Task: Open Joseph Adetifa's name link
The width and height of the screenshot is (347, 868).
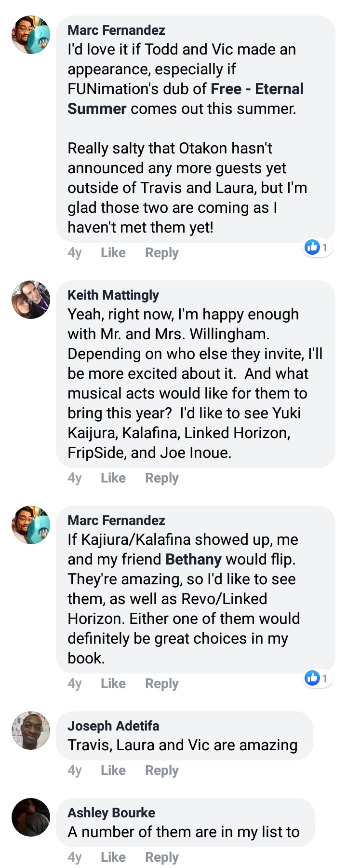Action: [113, 726]
